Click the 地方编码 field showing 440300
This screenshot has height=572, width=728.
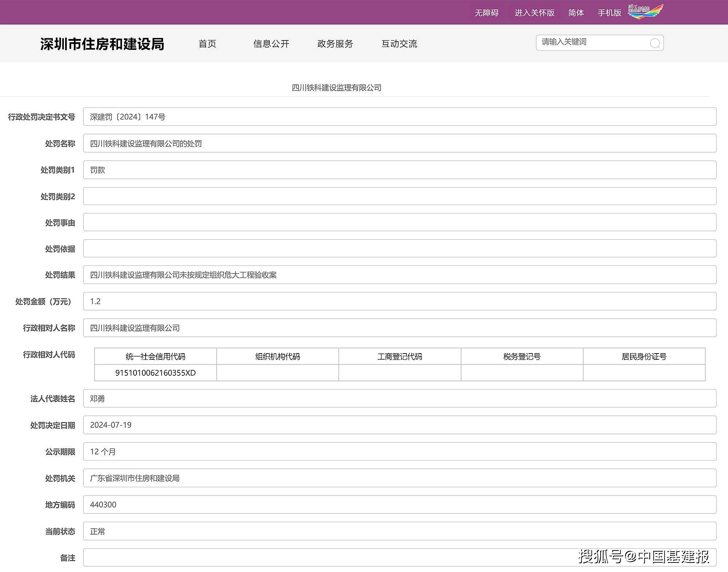click(400, 505)
